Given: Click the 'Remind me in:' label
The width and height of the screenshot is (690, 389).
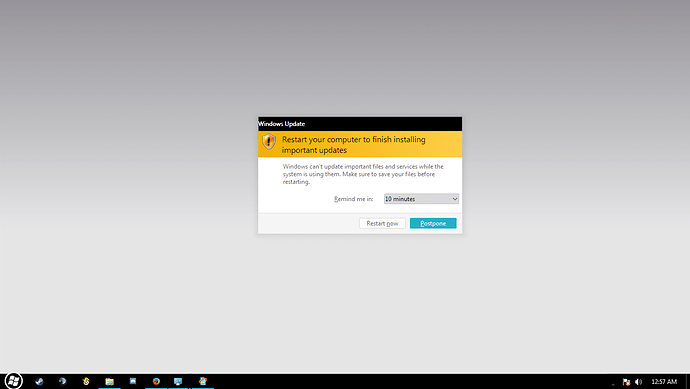Looking at the screenshot, I should pos(353,199).
